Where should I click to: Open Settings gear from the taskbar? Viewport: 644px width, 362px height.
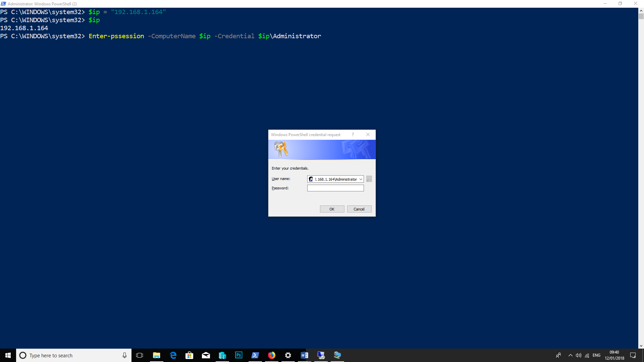[288, 355]
